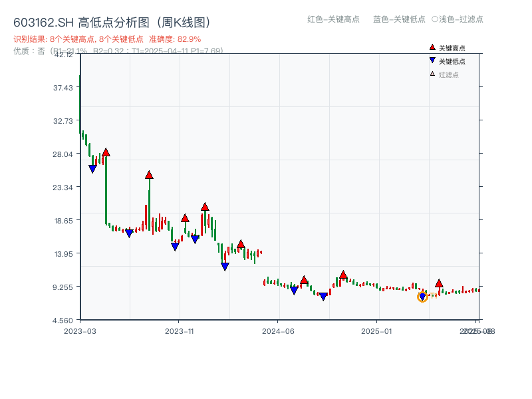
Task: Click the 2023-11 x-axis date label
Action: point(178,330)
